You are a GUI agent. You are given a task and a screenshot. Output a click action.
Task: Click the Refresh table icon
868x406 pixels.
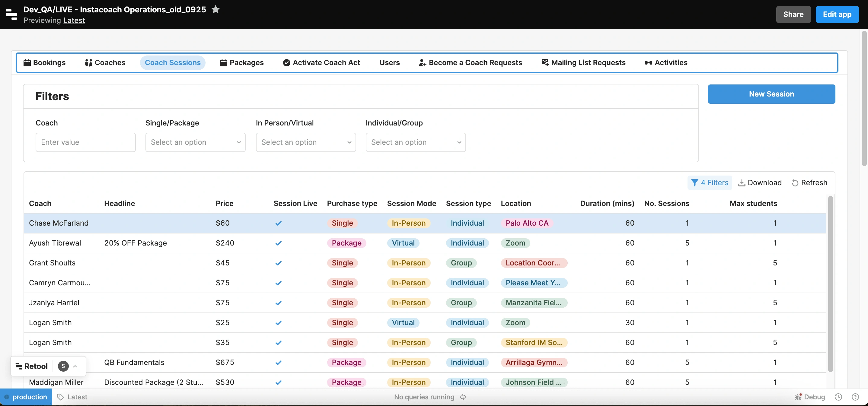pos(795,183)
